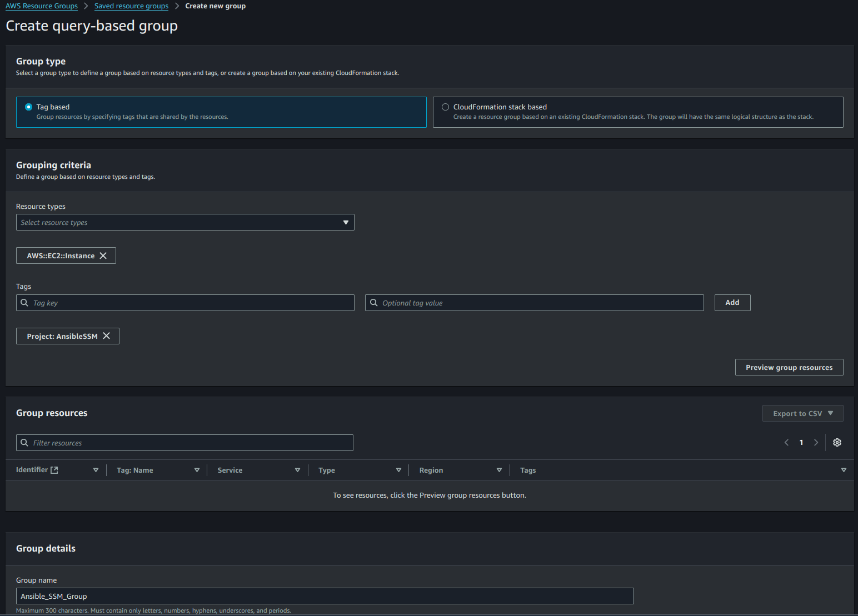This screenshot has height=616, width=858.
Task: Open table preferences gear icon
Action: pos(837,443)
